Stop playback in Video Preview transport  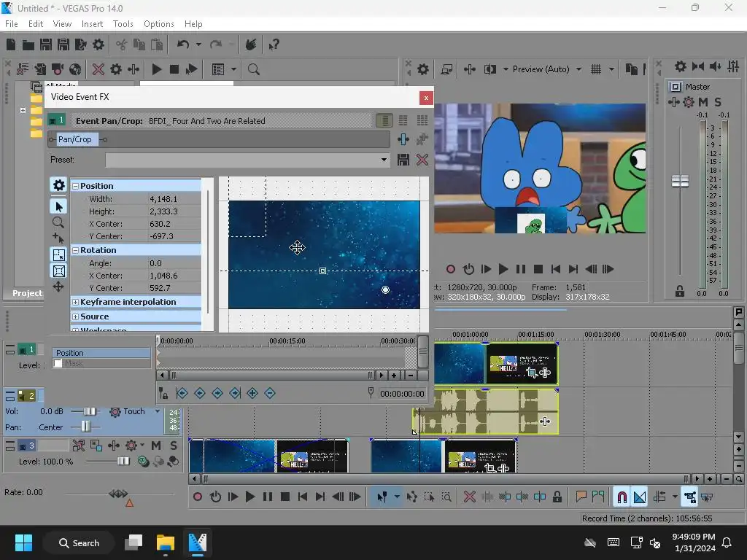538,270
